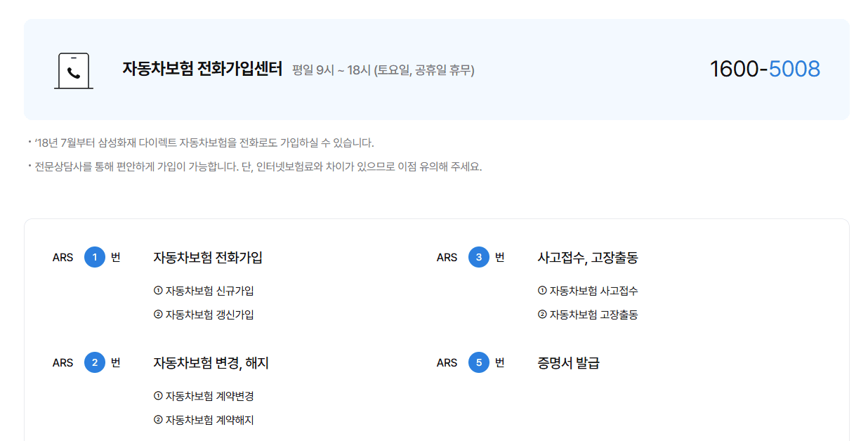Select the 증명서 발급 heading
This screenshot has width=868, height=441.
pyautogui.click(x=568, y=363)
